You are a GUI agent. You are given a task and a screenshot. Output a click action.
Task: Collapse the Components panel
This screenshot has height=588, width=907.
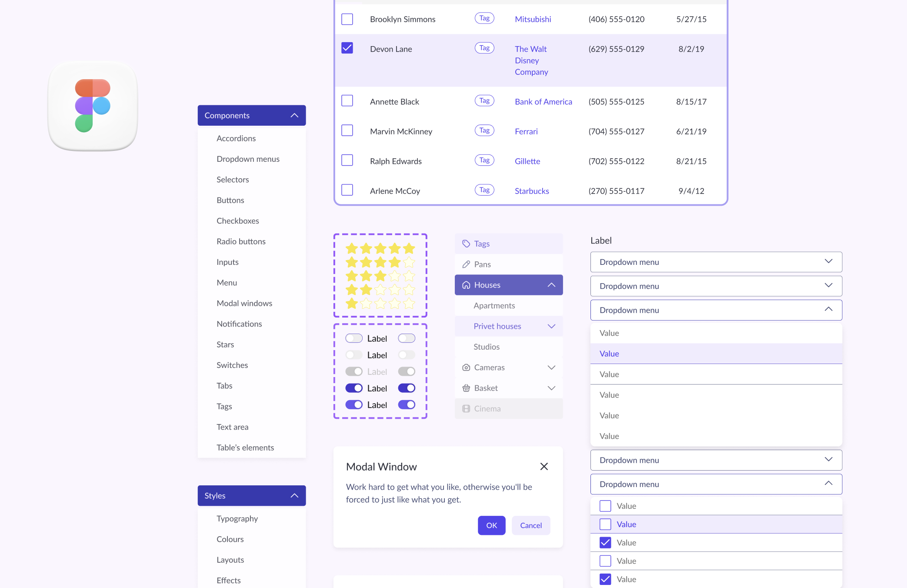294,115
